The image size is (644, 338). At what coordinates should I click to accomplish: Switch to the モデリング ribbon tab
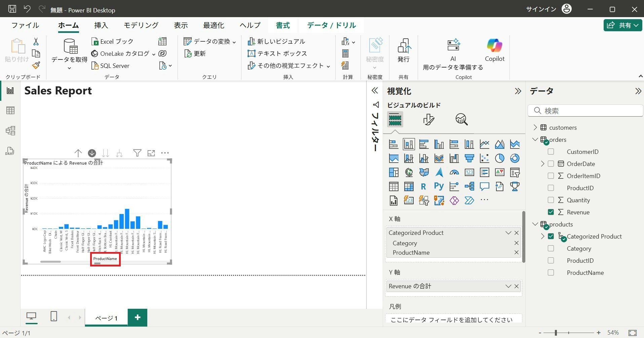pyautogui.click(x=141, y=25)
